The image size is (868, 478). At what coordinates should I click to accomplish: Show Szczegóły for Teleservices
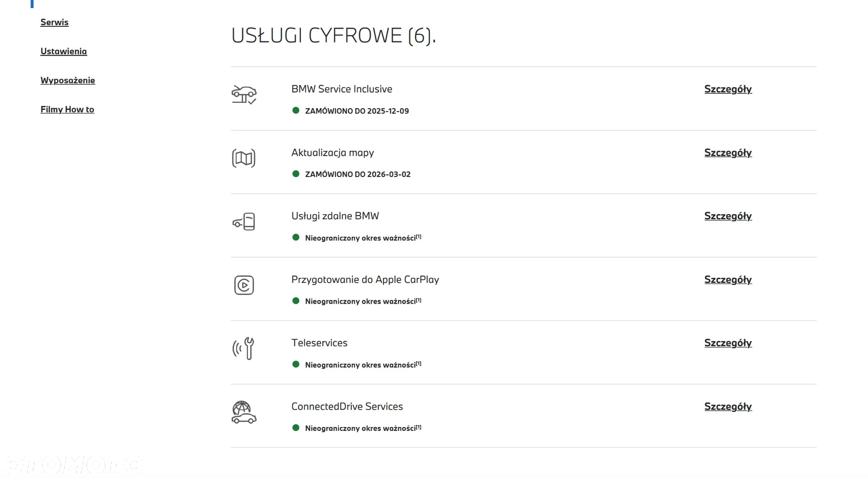point(728,343)
